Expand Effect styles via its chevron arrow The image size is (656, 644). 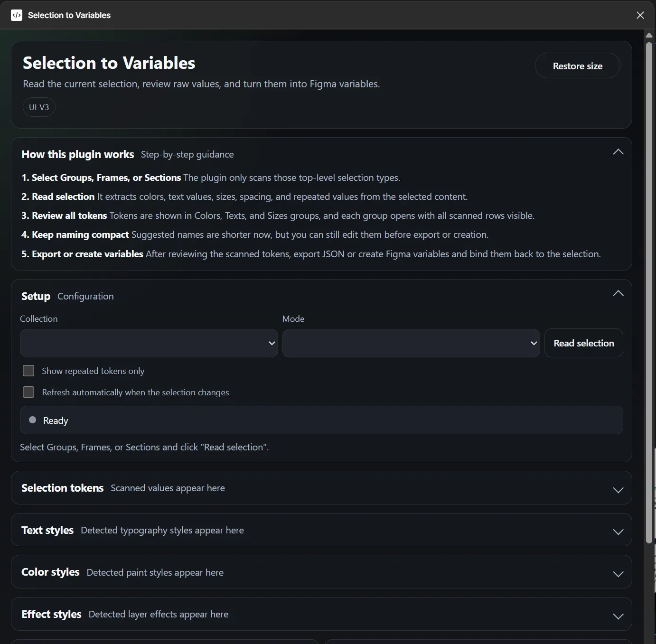click(x=618, y=616)
